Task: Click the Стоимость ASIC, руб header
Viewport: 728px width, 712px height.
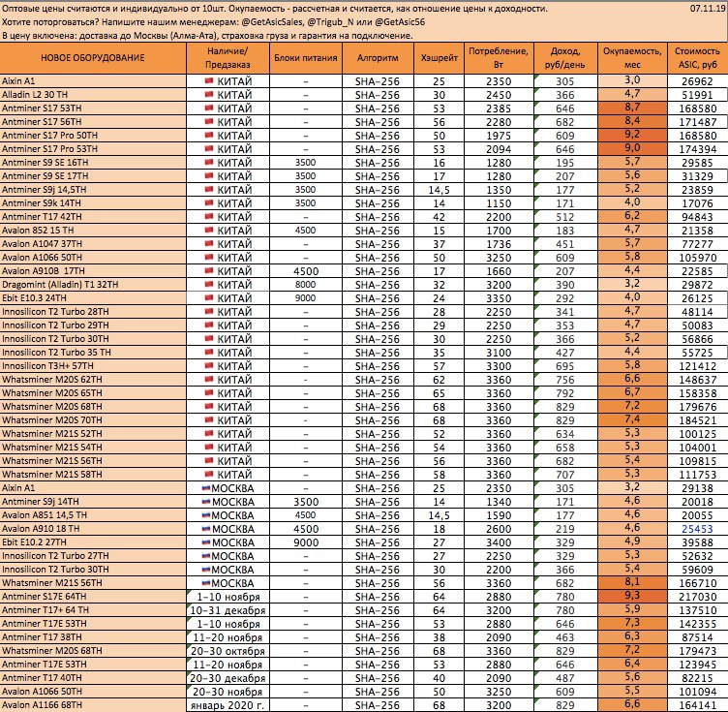Action: coord(697,58)
